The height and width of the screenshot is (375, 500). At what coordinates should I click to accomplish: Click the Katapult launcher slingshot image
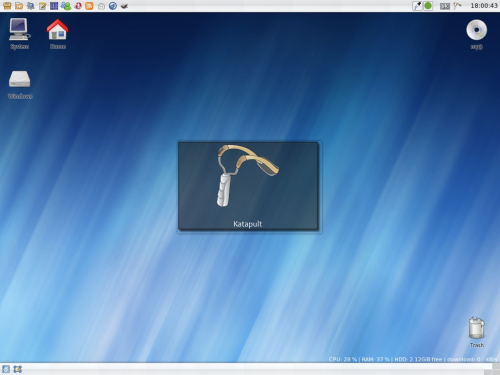[x=247, y=175]
